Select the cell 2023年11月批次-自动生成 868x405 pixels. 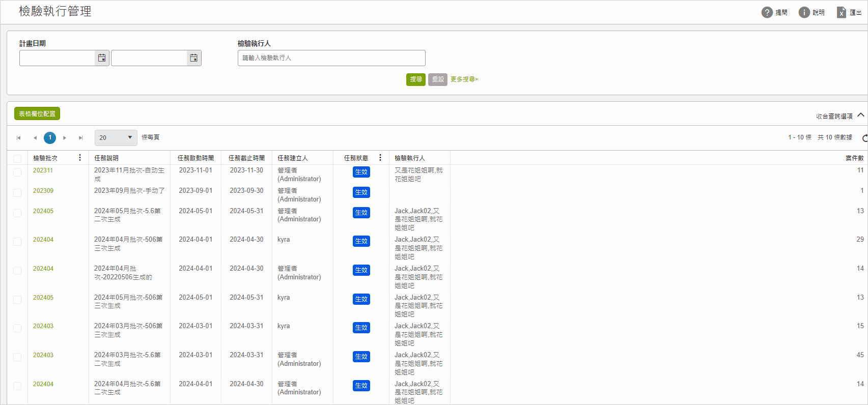coord(129,175)
